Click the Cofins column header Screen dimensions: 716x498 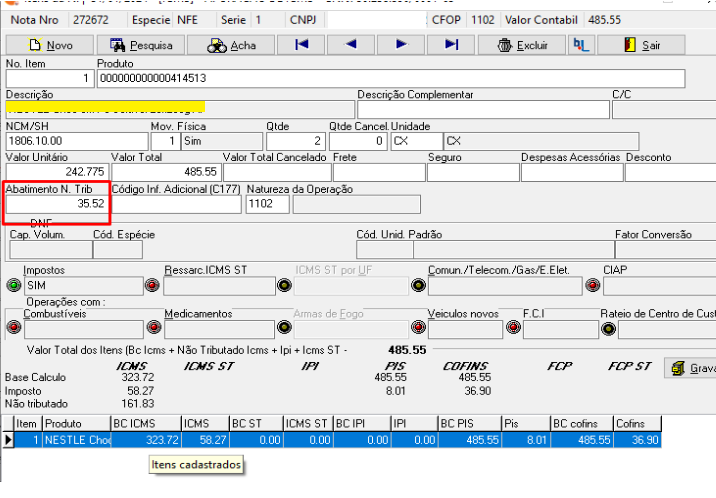[637, 424]
